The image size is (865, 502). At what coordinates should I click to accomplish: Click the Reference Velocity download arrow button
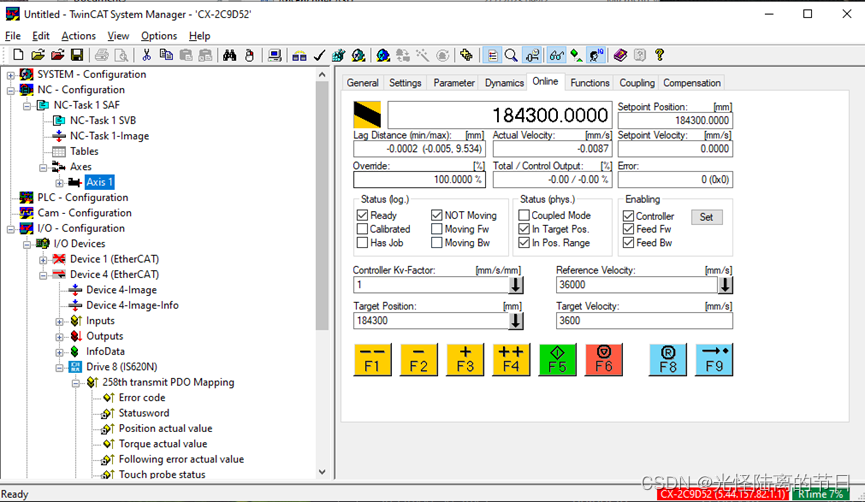coord(725,285)
